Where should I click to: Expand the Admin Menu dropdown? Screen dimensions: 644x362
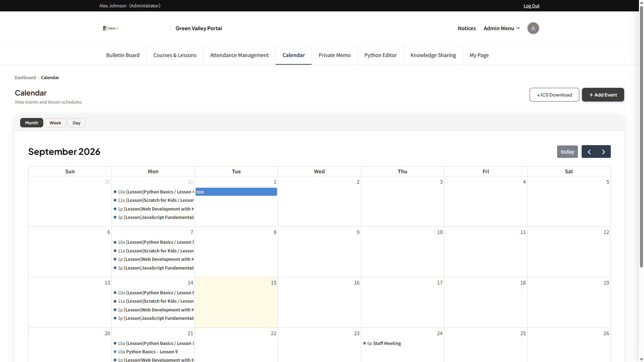pyautogui.click(x=501, y=28)
